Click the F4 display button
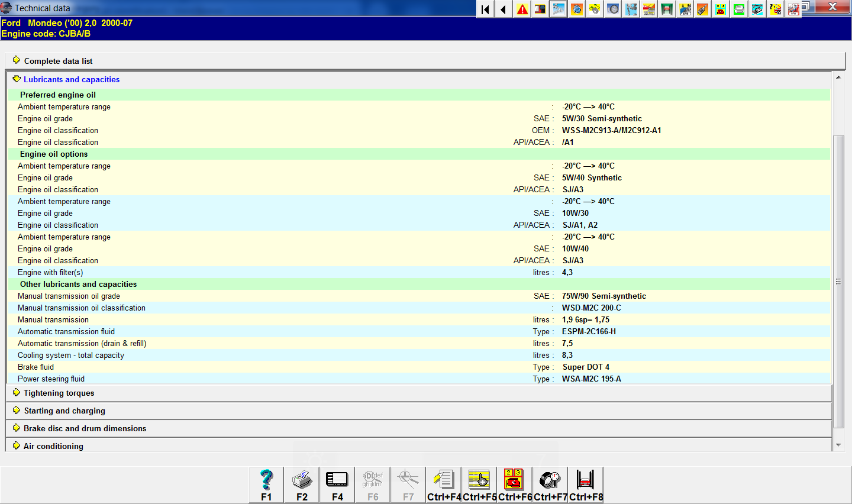This screenshot has width=852, height=504. [x=337, y=485]
